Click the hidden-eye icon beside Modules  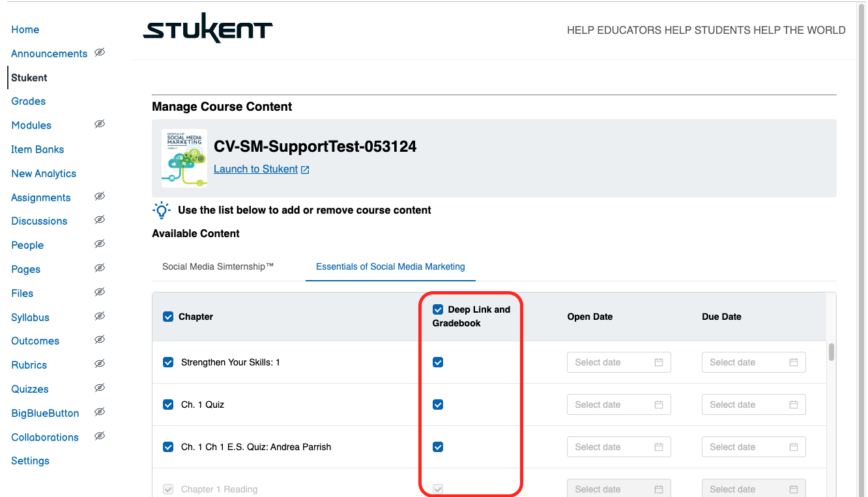(x=100, y=124)
